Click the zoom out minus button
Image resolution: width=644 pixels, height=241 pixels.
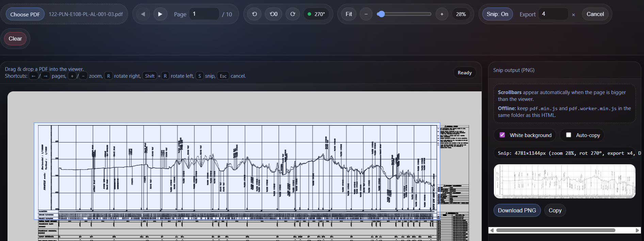366,14
